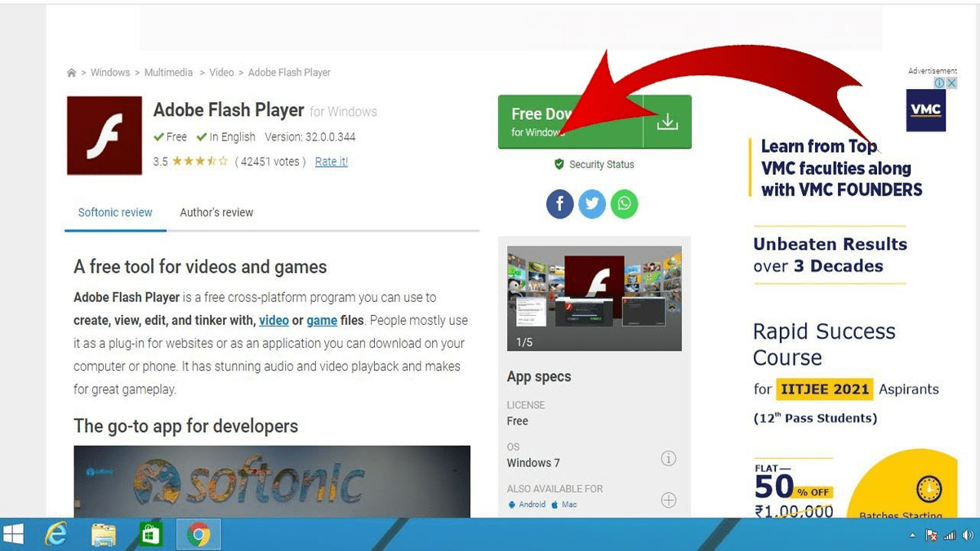Click the clock icon in ad

coord(929,489)
